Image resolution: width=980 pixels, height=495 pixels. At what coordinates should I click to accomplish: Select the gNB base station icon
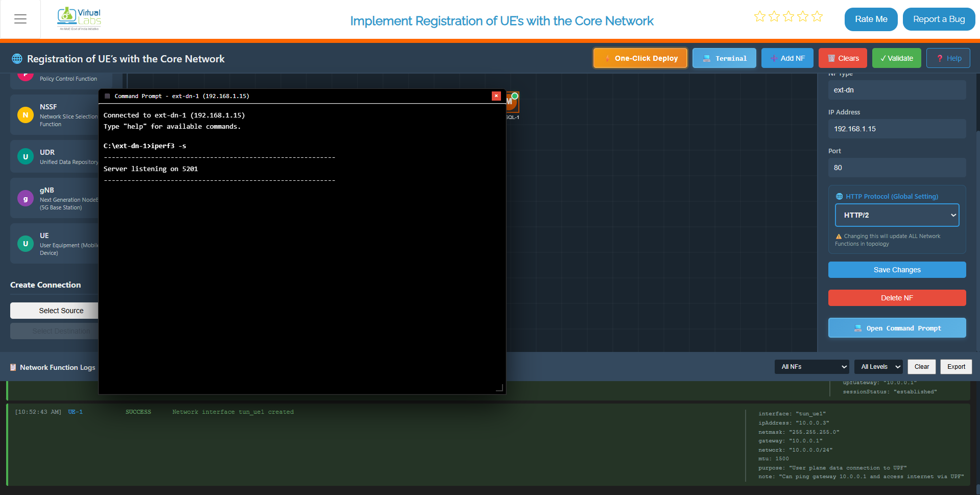26,198
